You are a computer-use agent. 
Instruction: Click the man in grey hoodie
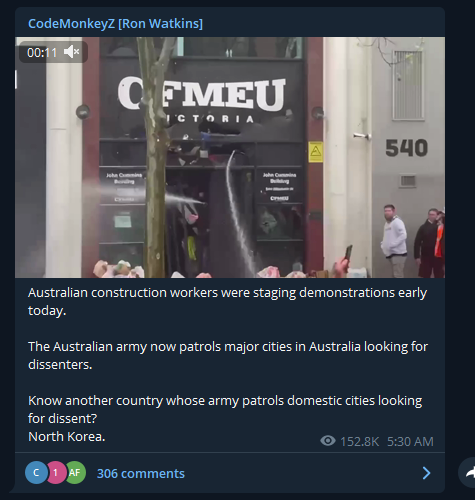(394, 240)
